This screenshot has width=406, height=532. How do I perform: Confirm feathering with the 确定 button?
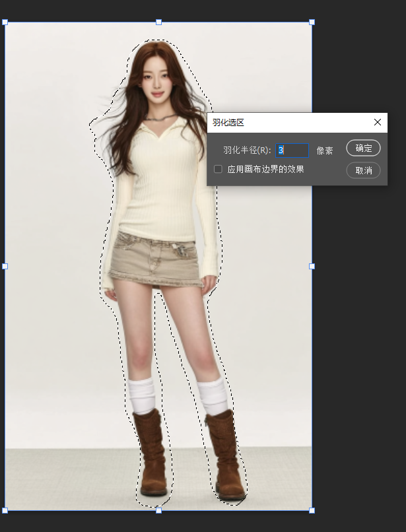coord(363,148)
